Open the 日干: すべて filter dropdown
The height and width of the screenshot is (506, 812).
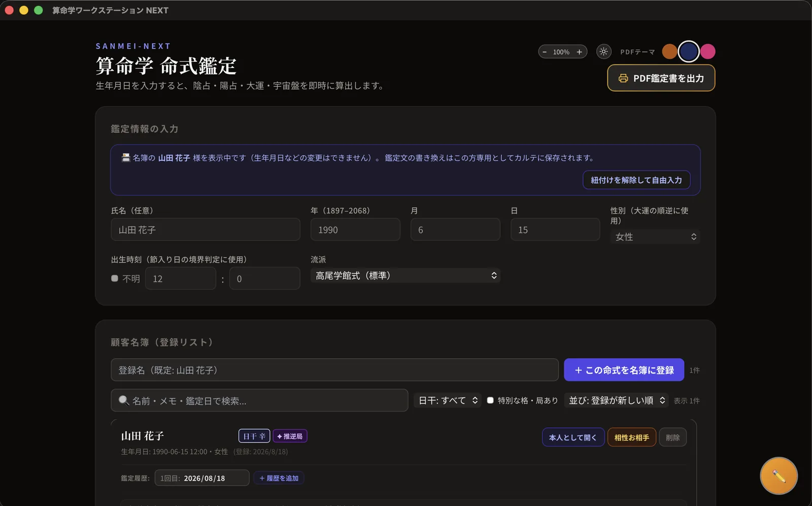click(448, 400)
